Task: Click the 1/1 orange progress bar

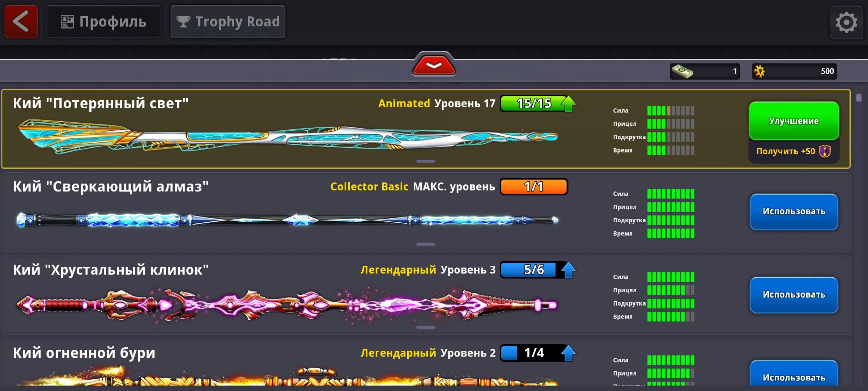Action: (534, 187)
